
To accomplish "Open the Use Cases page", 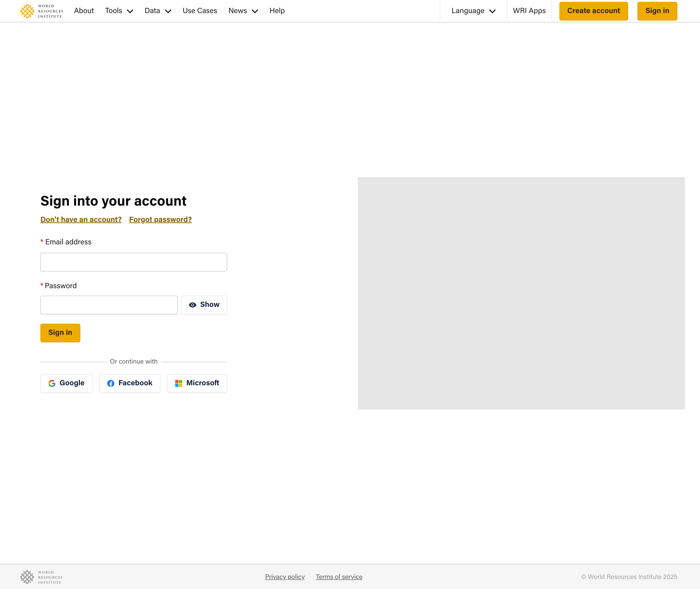I will pyautogui.click(x=200, y=11).
